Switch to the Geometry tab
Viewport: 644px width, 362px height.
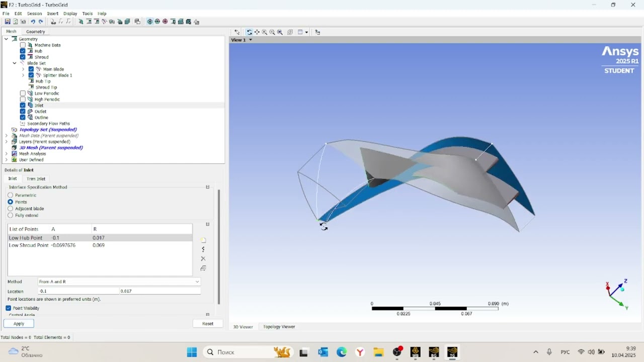(x=35, y=32)
